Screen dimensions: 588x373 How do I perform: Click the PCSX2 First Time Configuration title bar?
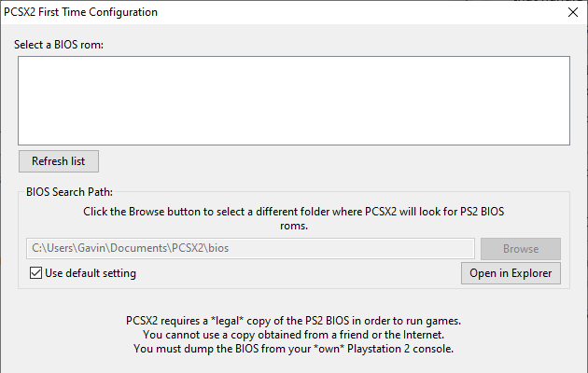233,12
